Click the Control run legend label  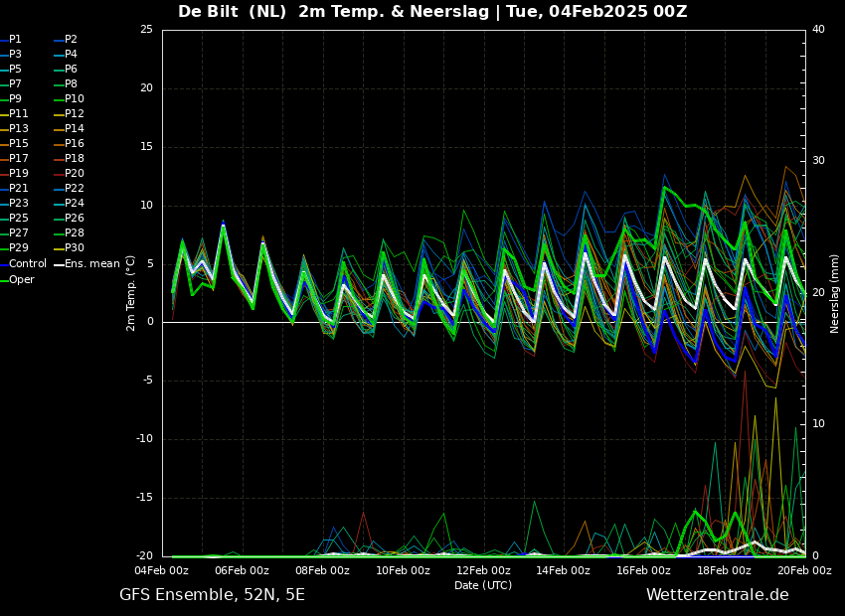point(28,264)
